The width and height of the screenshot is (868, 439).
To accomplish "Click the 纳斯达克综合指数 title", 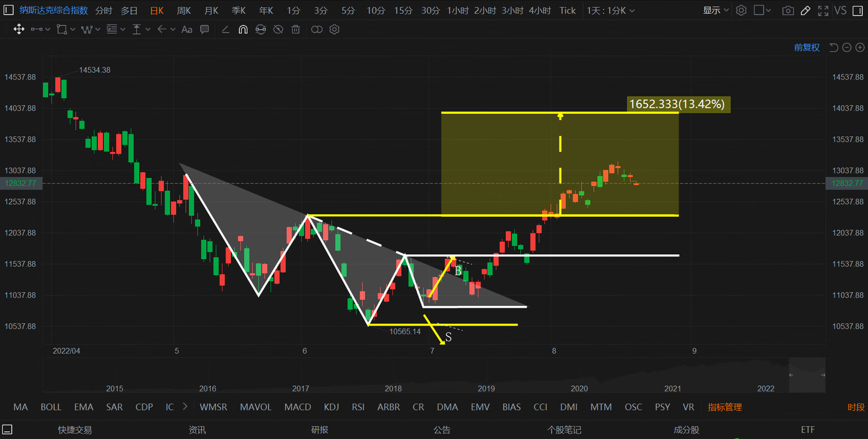I will click(54, 10).
